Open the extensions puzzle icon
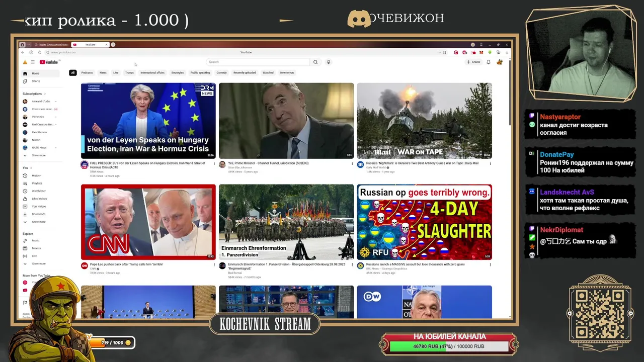644x362 pixels. coord(498,52)
